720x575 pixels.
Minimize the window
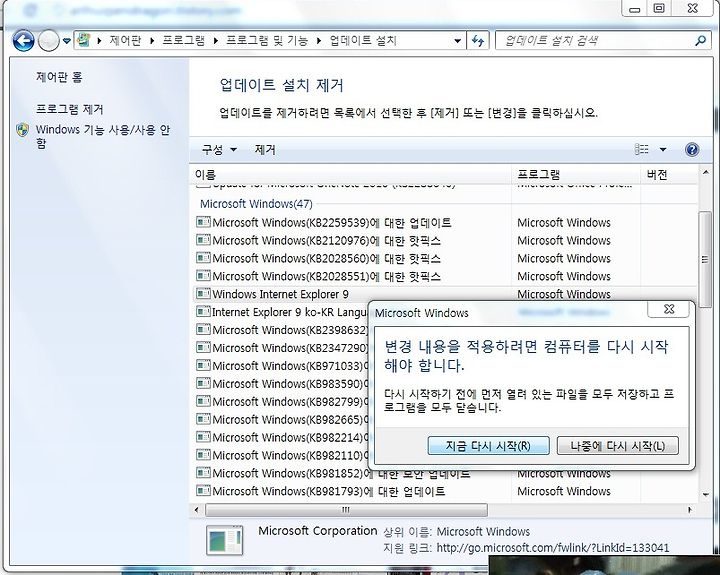pyautogui.click(x=635, y=8)
